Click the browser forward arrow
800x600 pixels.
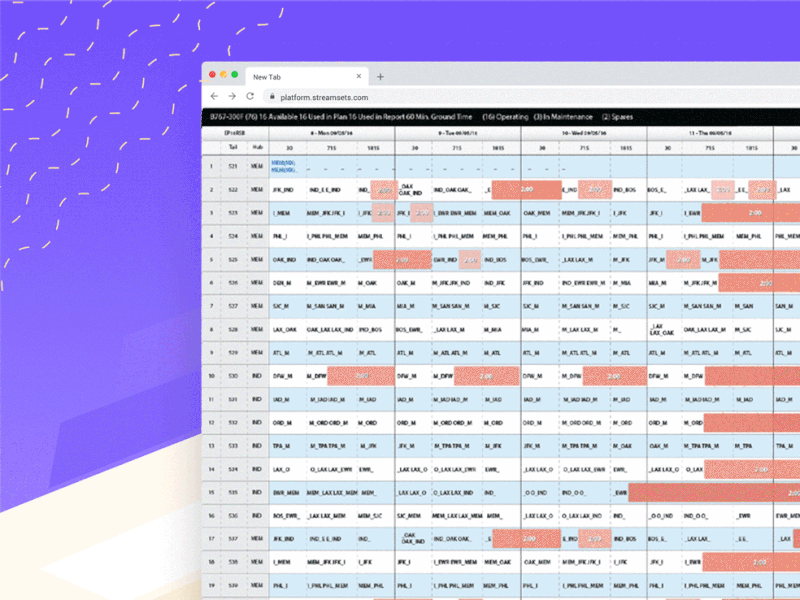coord(232,96)
